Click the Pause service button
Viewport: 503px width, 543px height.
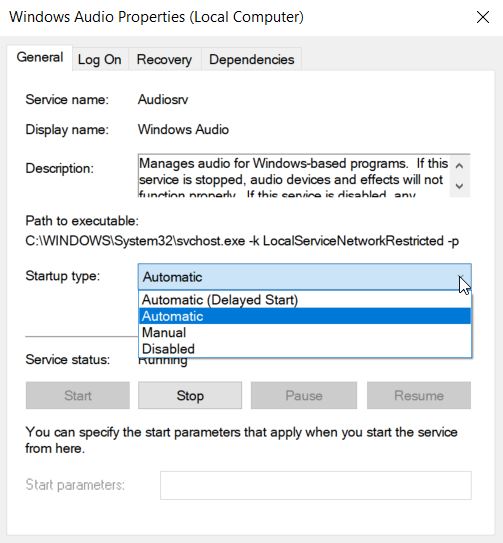point(304,395)
